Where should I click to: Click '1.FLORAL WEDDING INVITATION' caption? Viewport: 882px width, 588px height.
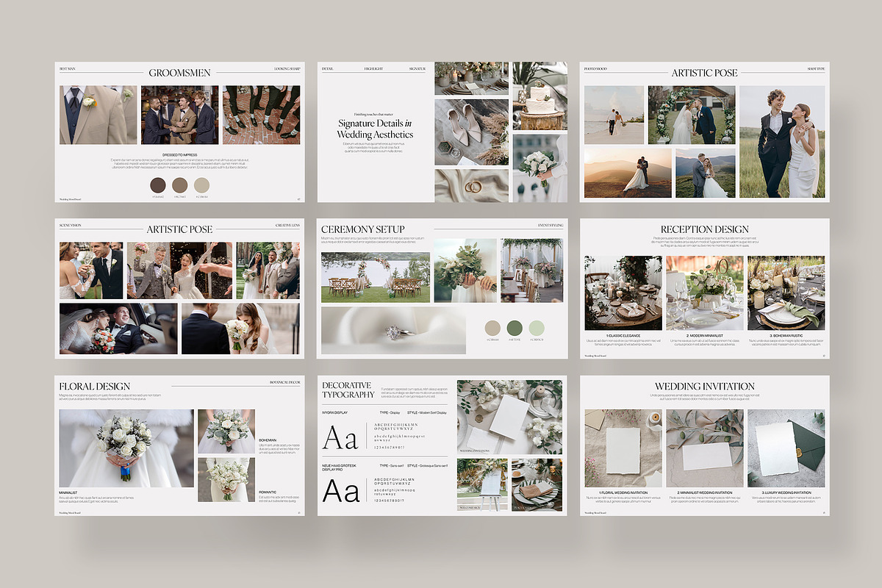point(623,492)
